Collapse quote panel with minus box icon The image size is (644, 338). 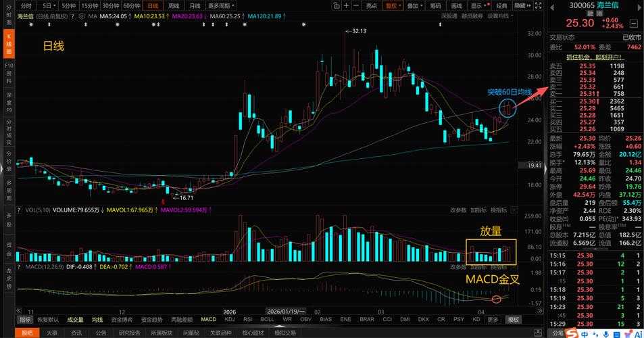coord(634,24)
